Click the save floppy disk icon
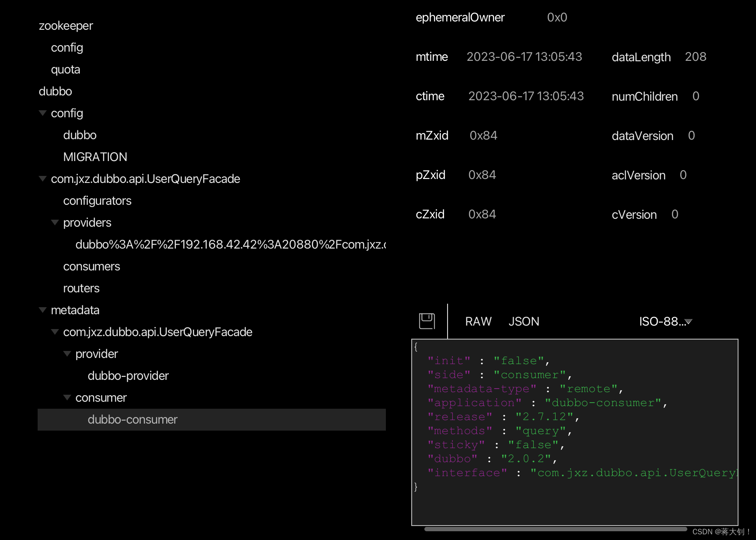 pos(427,321)
